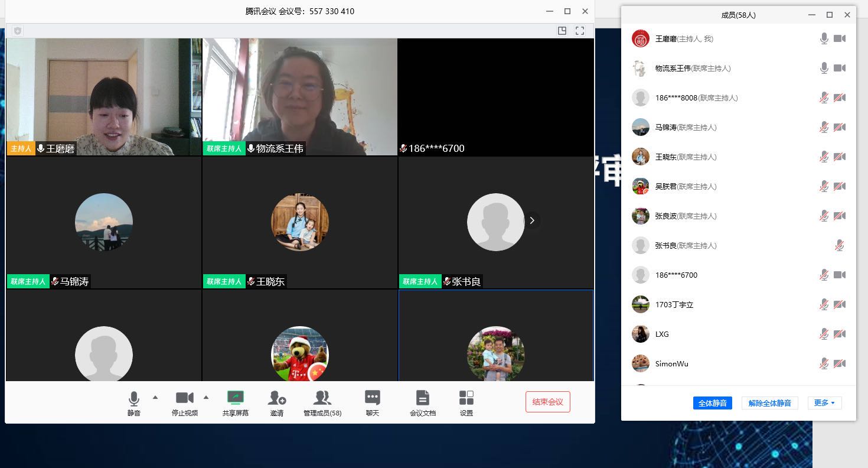Viewport: 868px width, 468px height.
Task: Click the Mute All button
Action: tap(713, 403)
